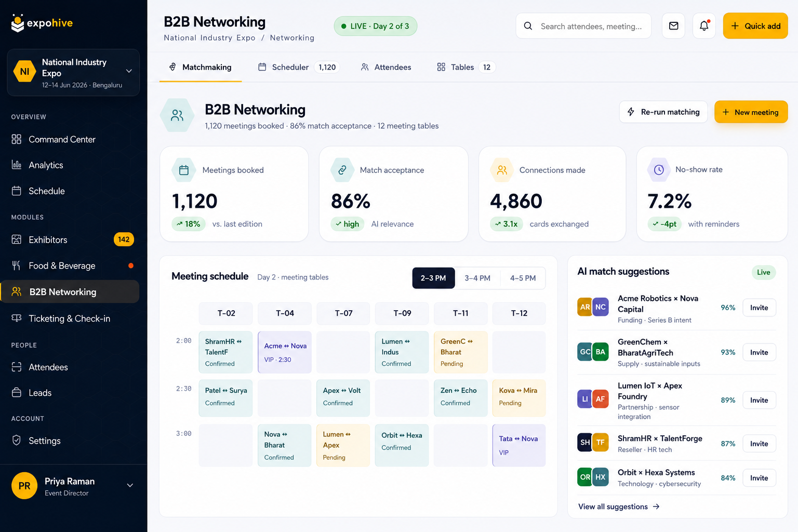798x532 pixels.
Task: Invite Acme Robotics × Nova Capital match
Action: coord(759,308)
